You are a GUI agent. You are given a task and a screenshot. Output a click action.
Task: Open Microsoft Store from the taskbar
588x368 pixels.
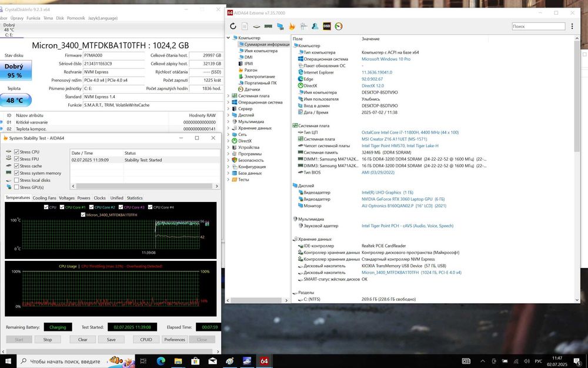tap(195, 362)
